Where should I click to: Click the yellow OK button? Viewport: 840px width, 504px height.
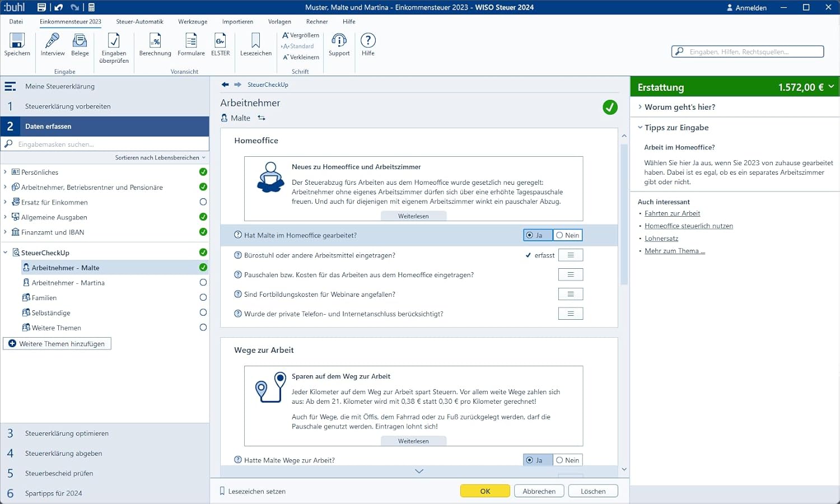pyautogui.click(x=485, y=491)
